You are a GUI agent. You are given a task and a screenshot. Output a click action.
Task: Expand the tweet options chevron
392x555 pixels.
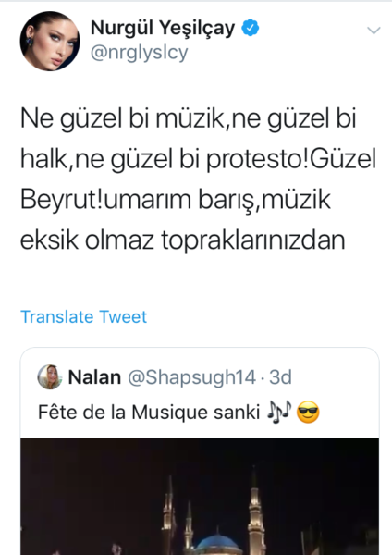(x=374, y=31)
